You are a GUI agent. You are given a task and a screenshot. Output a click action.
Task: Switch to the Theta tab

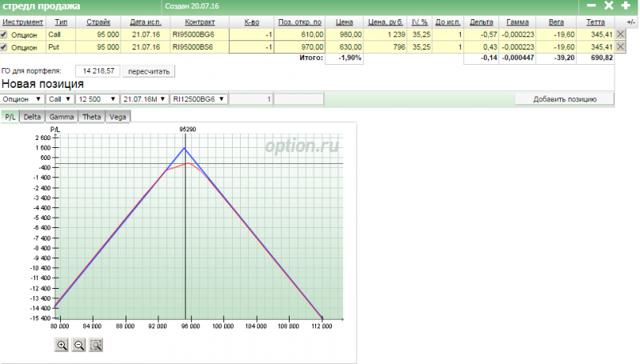[91, 117]
